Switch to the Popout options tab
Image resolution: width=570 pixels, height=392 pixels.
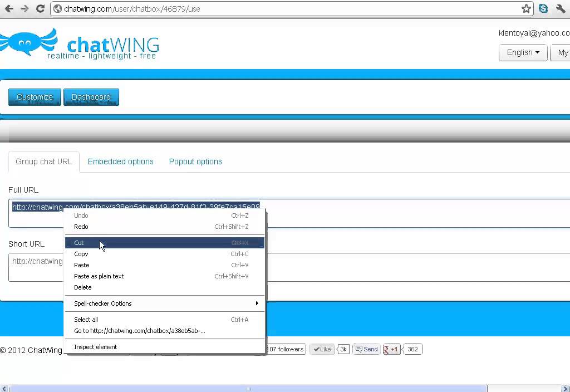(x=195, y=161)
